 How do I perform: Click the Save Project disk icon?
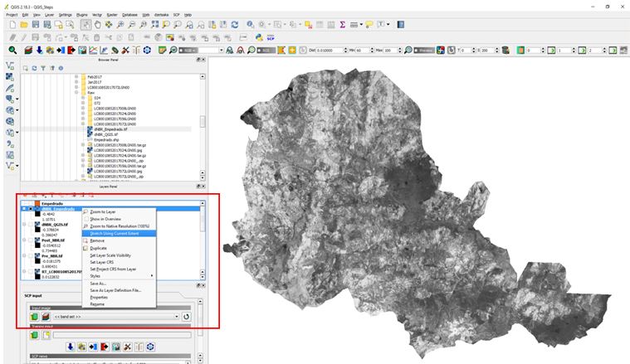tap(35, 26)
